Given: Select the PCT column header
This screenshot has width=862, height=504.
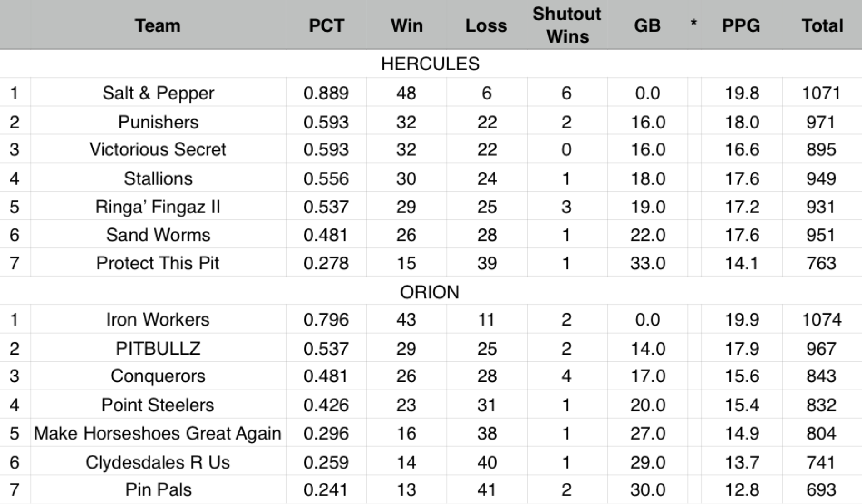Looking at the screenshot, I should coord(326,25).
